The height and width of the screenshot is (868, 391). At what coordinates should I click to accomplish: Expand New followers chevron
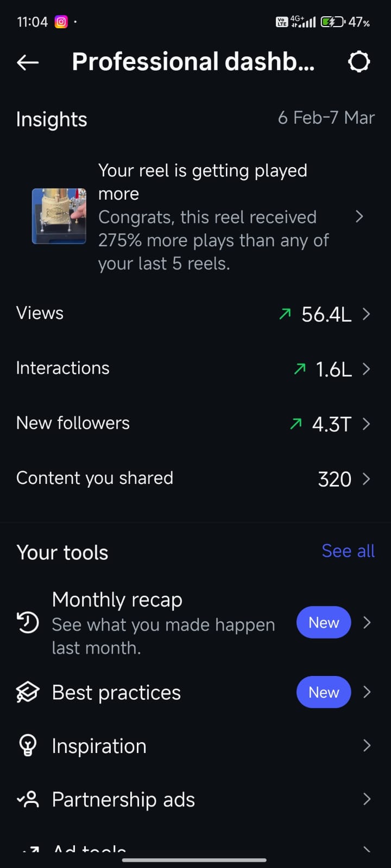(367, 424)
